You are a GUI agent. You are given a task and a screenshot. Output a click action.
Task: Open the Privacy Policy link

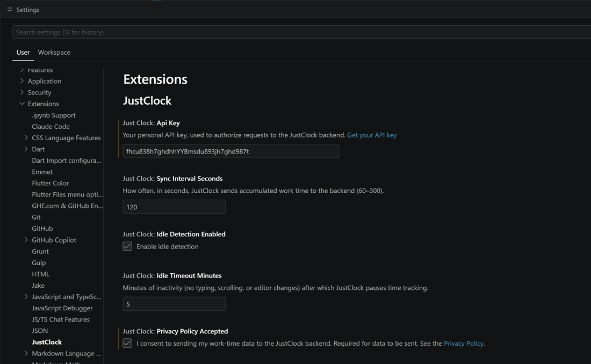[x=463, y=343]
